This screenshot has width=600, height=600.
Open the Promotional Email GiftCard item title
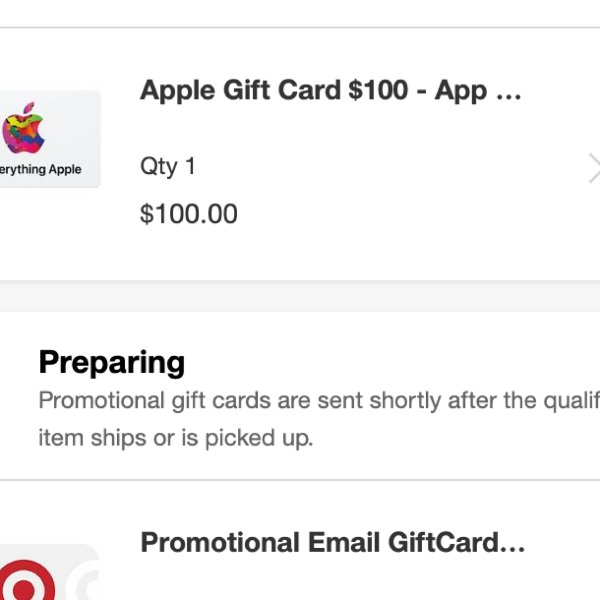(333, 543)
